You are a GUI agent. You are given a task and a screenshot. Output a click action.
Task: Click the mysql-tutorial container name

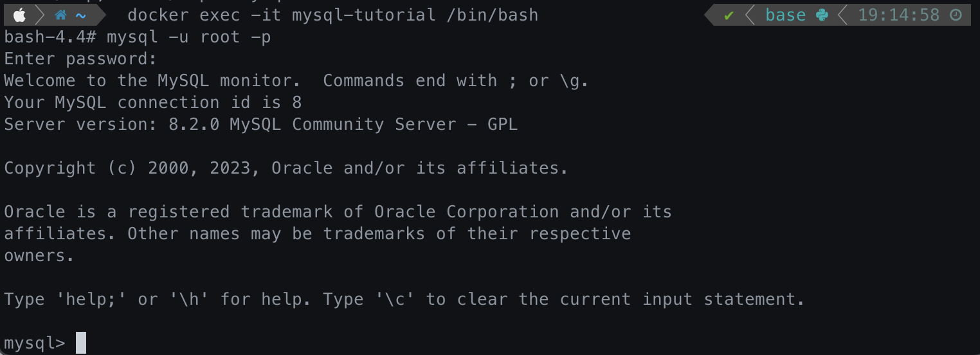click(x=363, y=15)
